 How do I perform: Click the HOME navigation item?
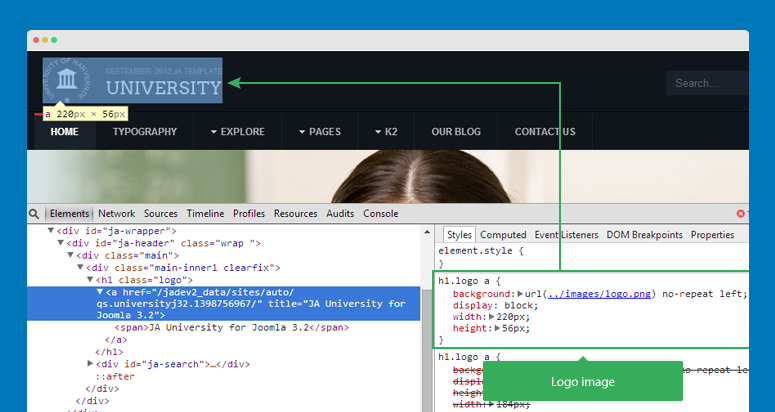pos(64,131)
